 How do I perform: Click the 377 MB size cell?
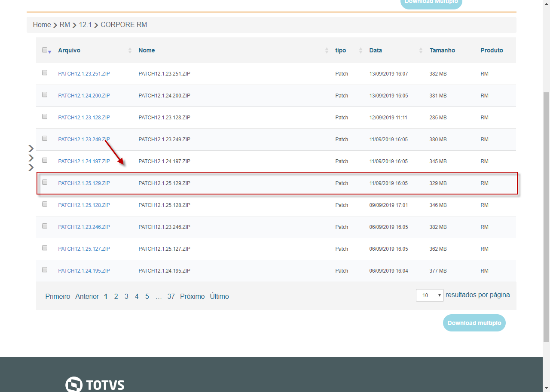coord(438,271)
